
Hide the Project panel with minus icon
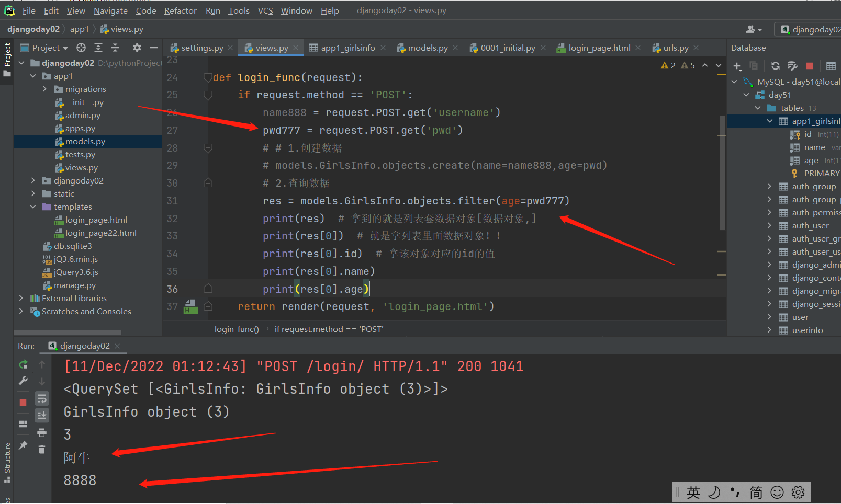tap(154, 48)
